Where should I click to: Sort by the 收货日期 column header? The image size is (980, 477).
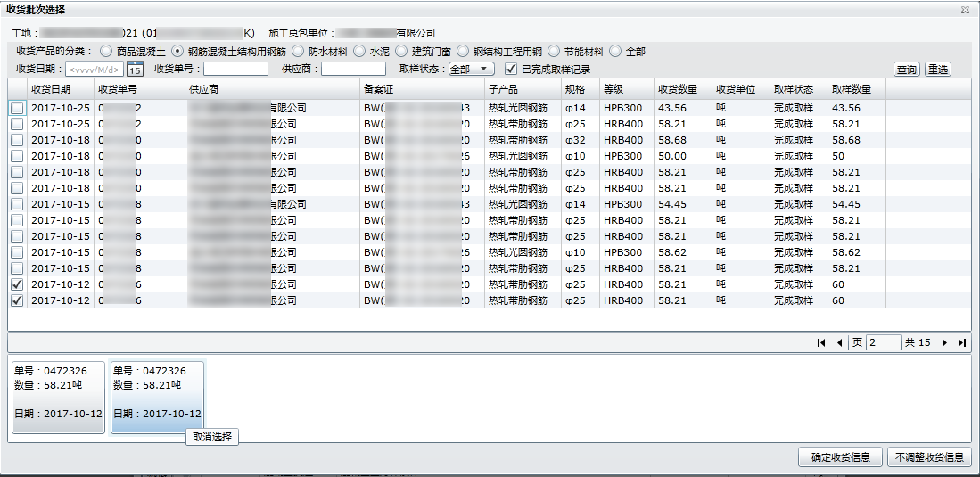click(x=51, y=89)
